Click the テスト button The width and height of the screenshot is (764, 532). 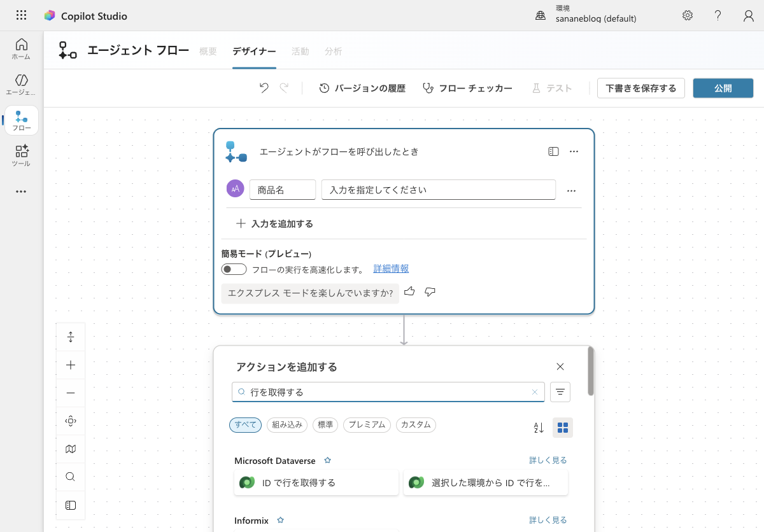552,88
